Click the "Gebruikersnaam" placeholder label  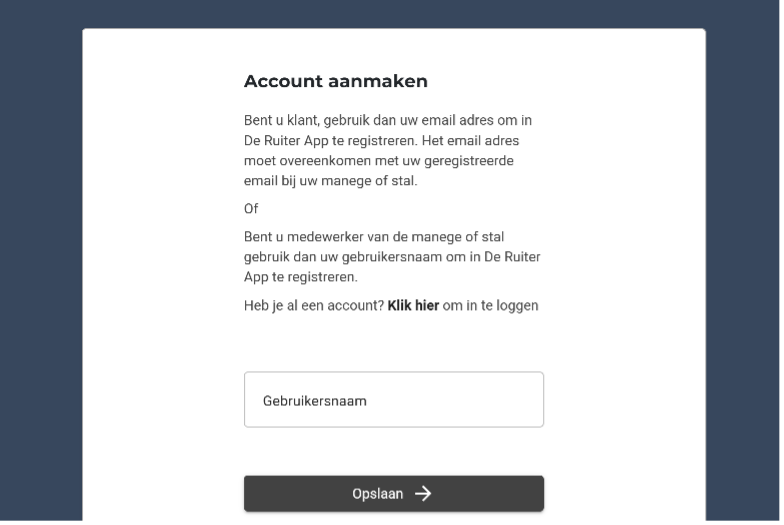pos(315,401)
